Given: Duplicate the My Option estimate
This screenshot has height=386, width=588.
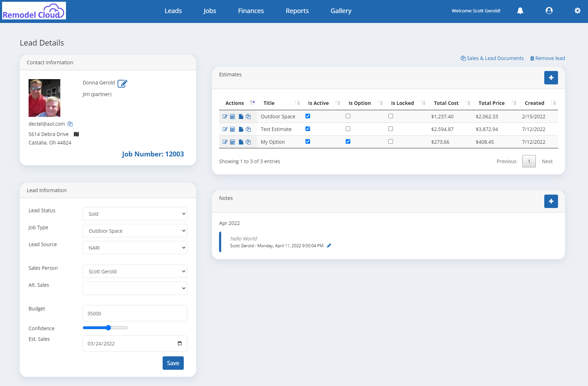Looking at the screenshot, I should [248, 142].
